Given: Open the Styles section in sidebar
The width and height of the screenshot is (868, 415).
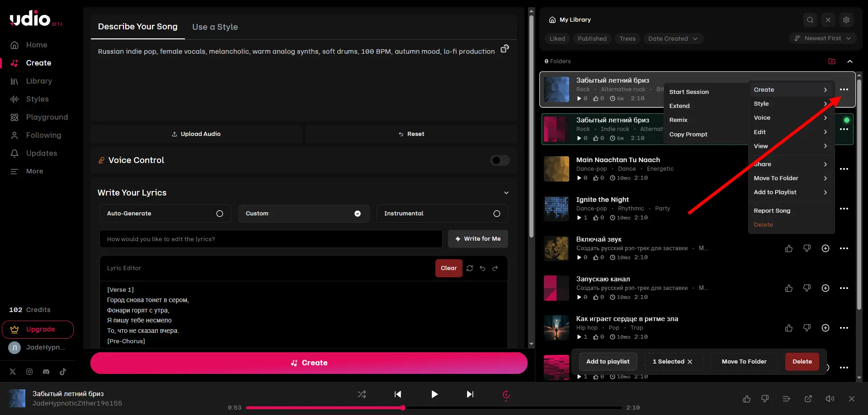Looking at the screenshot, I should pyautogui.click(x=29, y=99).
